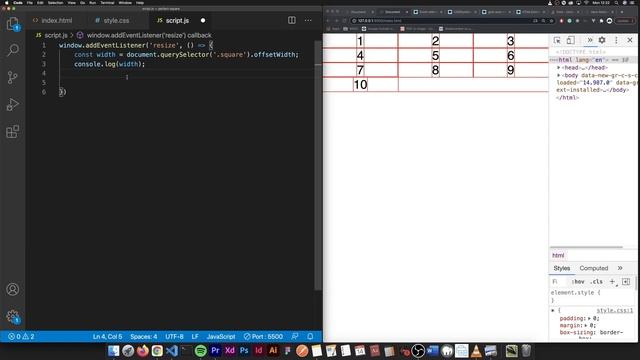Open the Manage gear in activity bar
This screenshot has height=360, width=640.
pyautogui.click(x=13, y=316)
